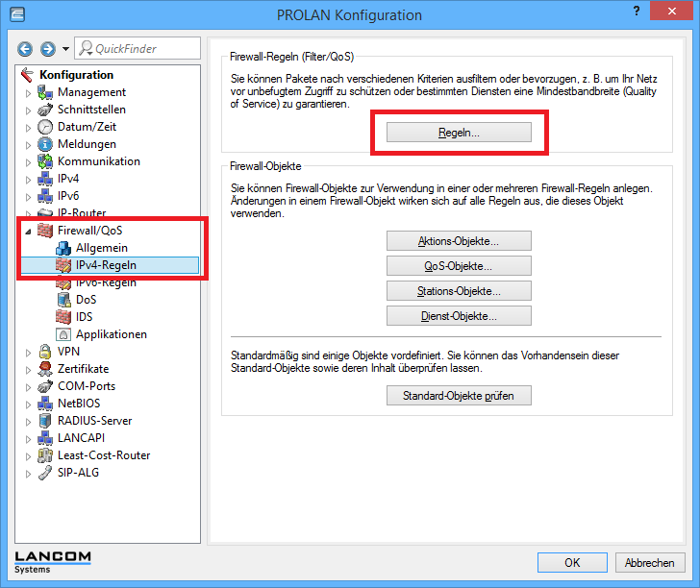Click the back navigation arrow icon
This screenshot has width=700, height=588.
(25, 49)
